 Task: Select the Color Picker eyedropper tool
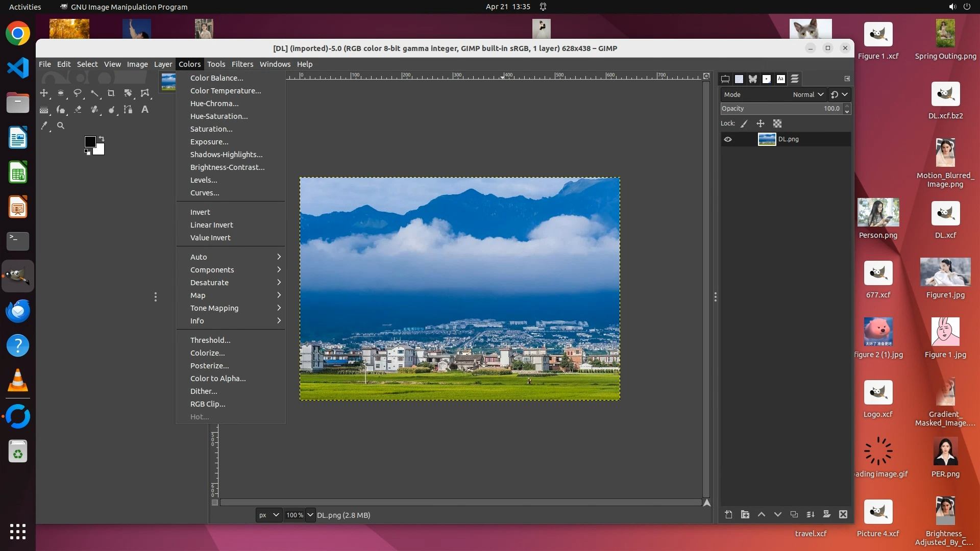pos(44,126)
